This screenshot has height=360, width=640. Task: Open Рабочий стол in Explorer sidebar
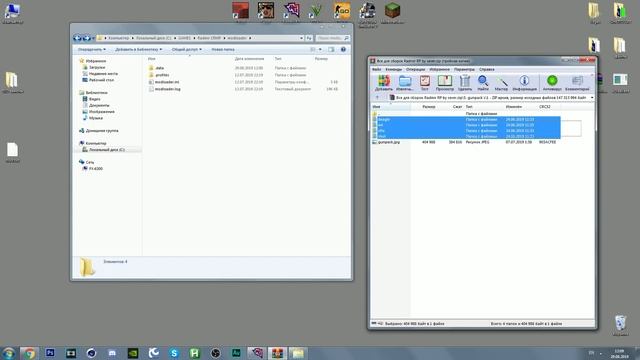pos(98,80)
